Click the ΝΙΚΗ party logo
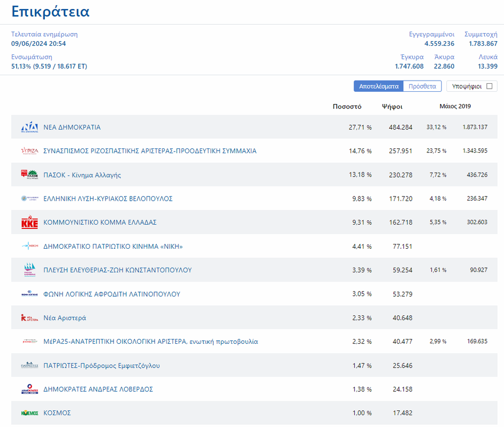This screenshot has width=504, height=427. [29, 246]
